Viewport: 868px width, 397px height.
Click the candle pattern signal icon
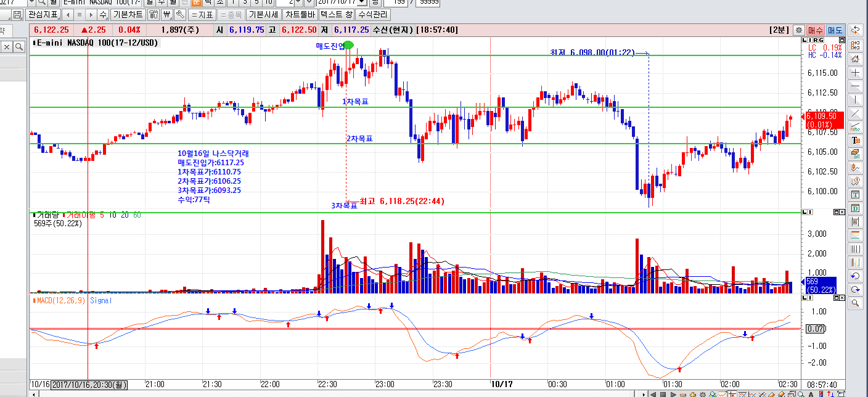tap(855, 167)
